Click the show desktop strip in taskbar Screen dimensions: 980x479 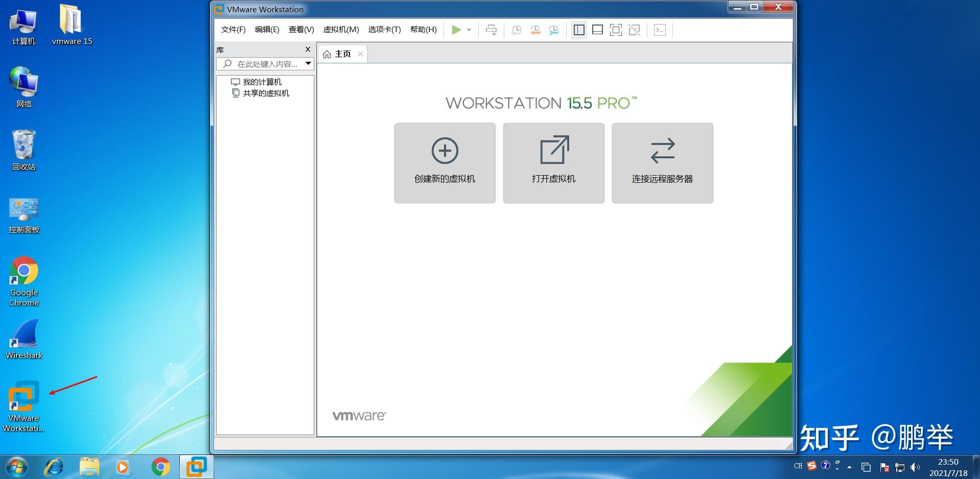976,467
